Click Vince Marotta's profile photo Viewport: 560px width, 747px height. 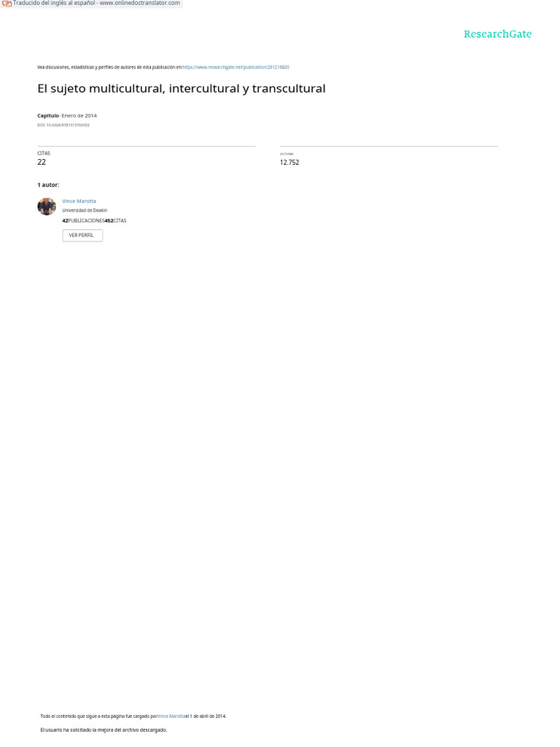47,206
